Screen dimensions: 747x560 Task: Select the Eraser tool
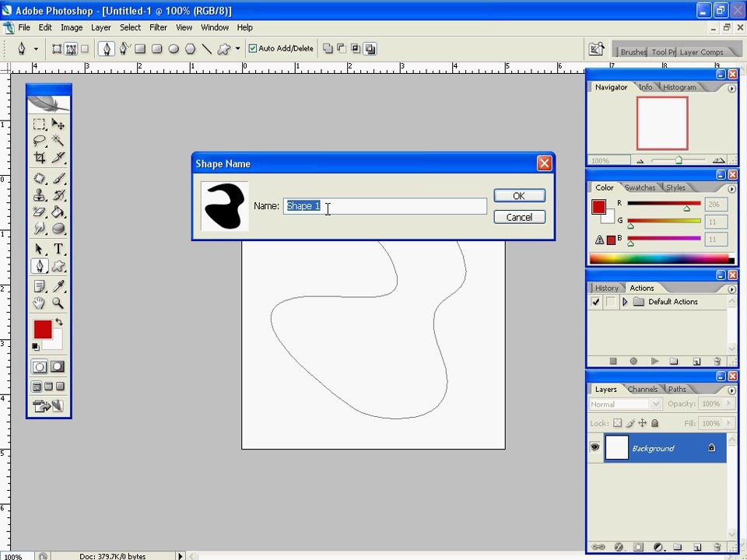coord(40,212)
